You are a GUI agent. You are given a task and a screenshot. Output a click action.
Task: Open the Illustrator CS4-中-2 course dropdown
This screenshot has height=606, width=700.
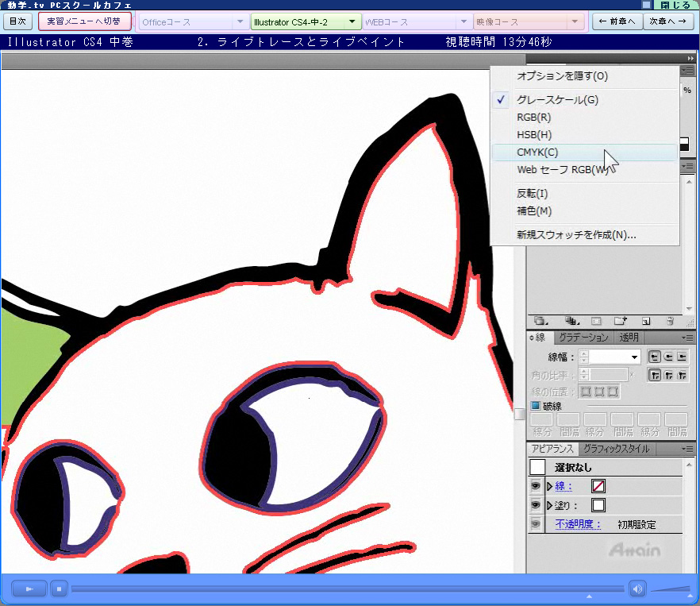[352, 22]
